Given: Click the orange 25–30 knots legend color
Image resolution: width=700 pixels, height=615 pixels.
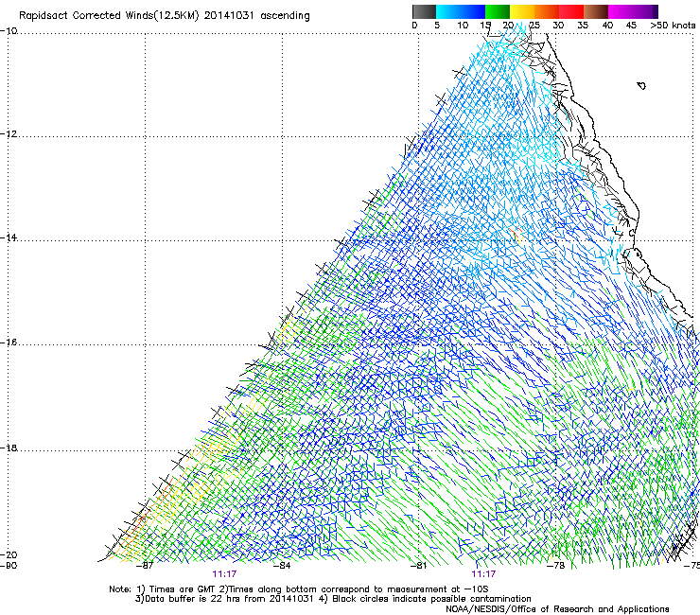Looking at the screenshot, I should 547,11.
